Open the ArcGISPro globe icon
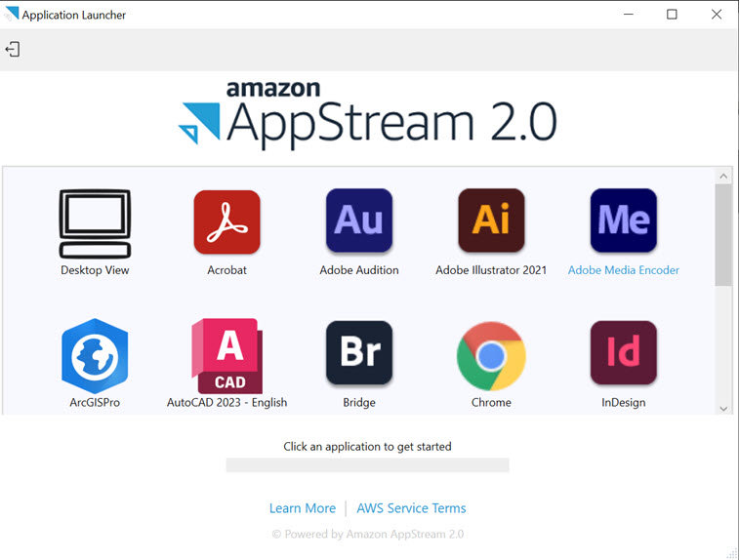 coord(95,356)
